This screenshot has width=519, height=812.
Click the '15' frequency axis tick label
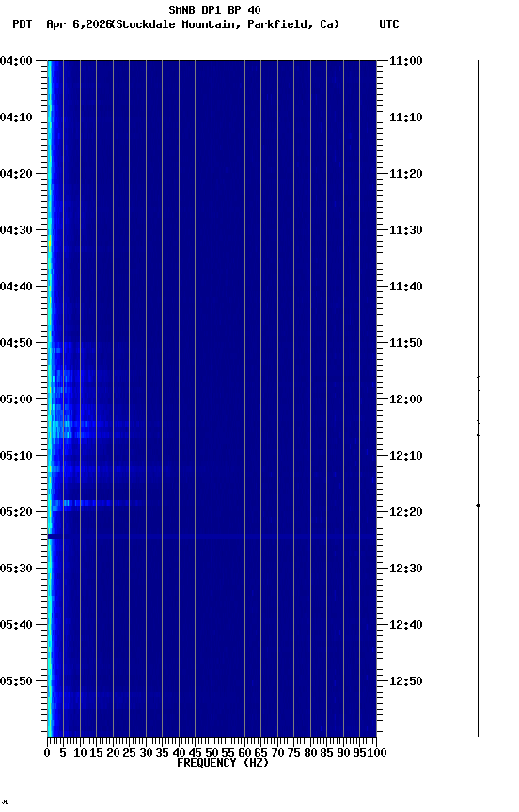96,753
